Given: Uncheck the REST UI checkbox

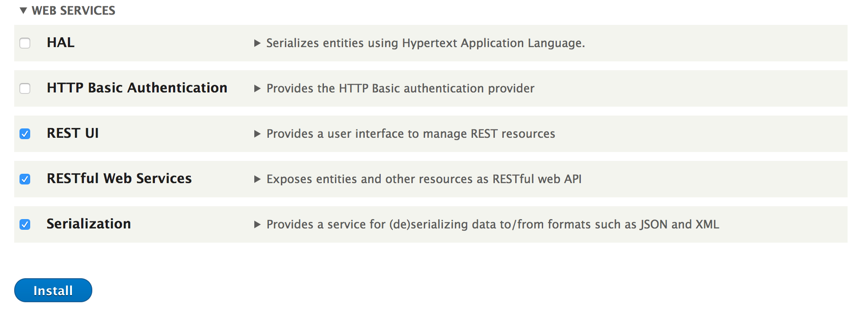Looking at the screenshot, I should click(25, 134).
